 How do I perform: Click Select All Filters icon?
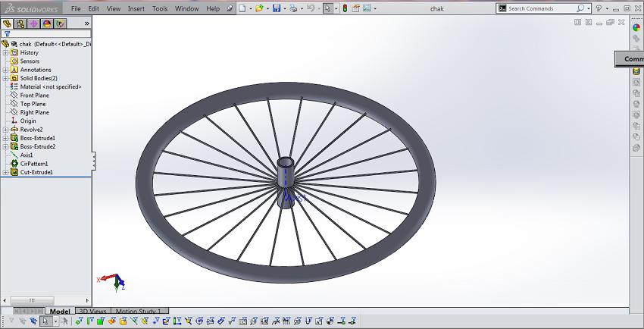pos(33,321)
